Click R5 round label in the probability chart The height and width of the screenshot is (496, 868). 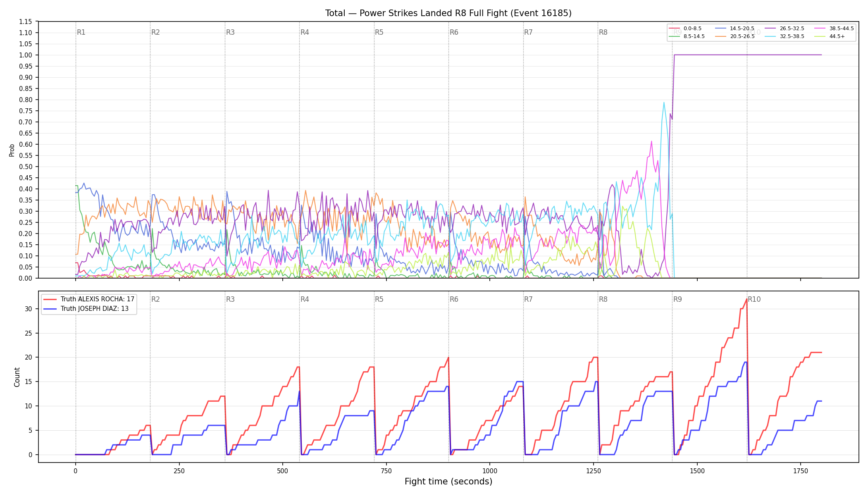379,32
